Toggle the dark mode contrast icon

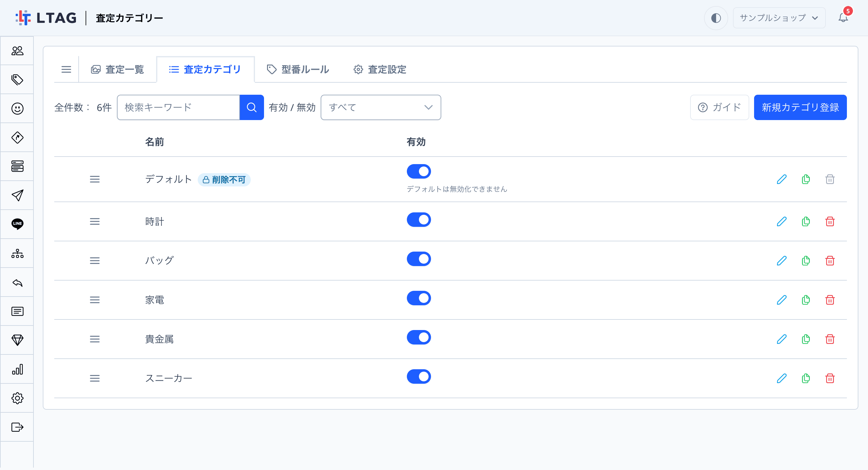click(716, 18)
